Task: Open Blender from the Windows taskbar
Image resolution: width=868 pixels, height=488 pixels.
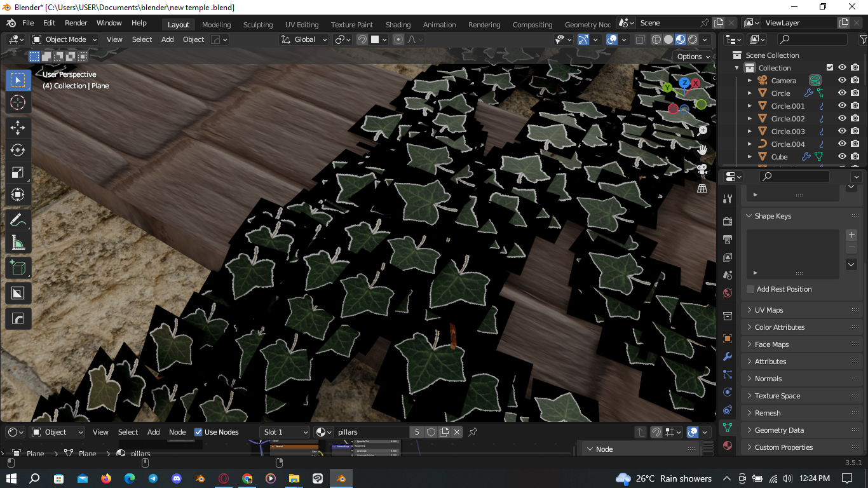Action: pos(341,478)
